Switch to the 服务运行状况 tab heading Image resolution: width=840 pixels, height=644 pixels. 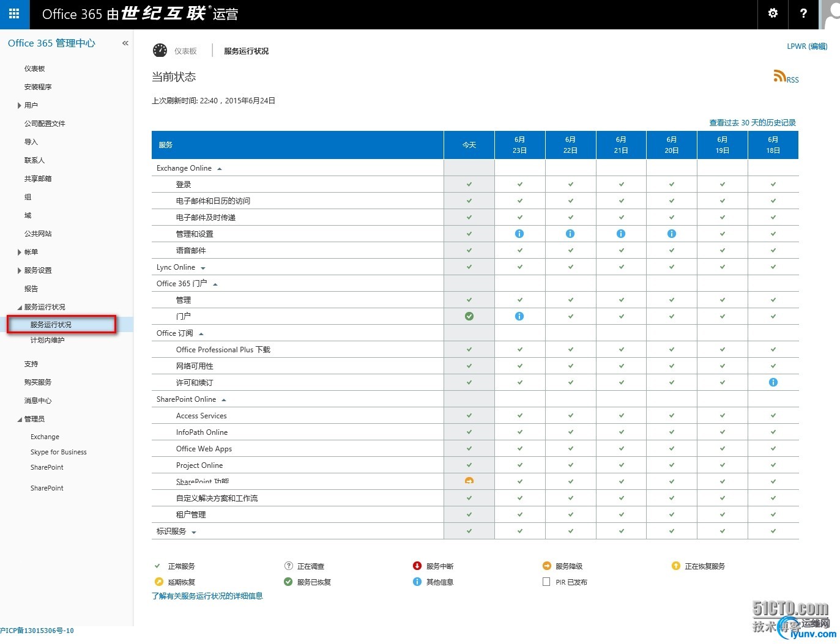(247, 51)
